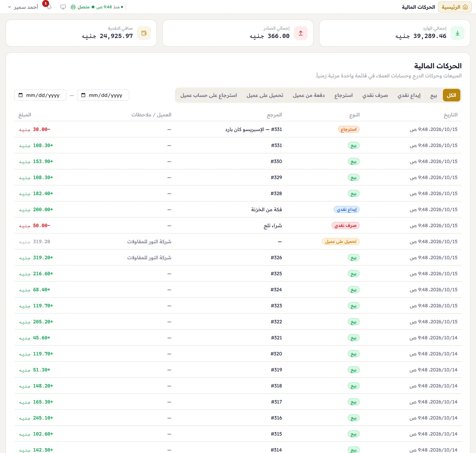
Task: Switch to إيداع نقدي filter tab
Action: (409, 95)
